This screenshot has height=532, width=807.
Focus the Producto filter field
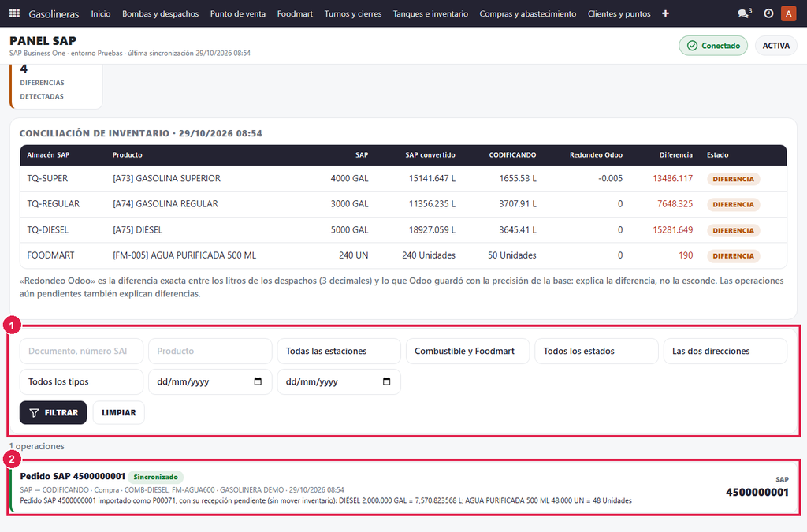tap(210, 351)
